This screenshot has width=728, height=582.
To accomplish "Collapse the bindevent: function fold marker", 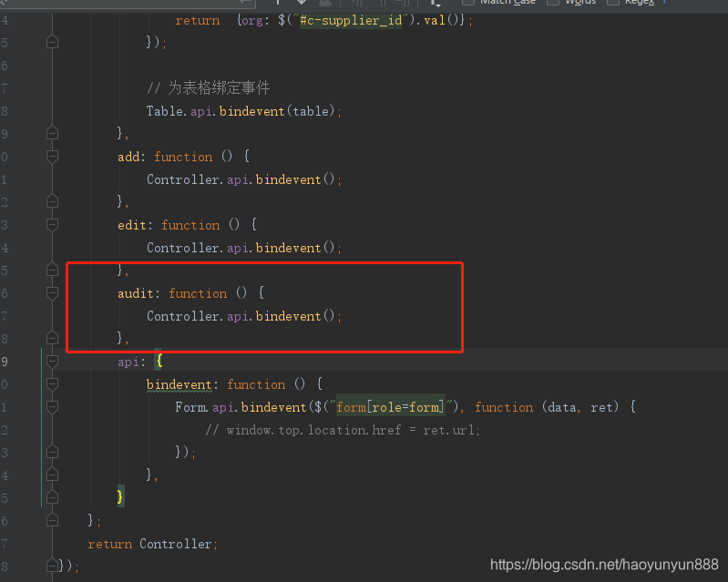I will coord(52,383).
